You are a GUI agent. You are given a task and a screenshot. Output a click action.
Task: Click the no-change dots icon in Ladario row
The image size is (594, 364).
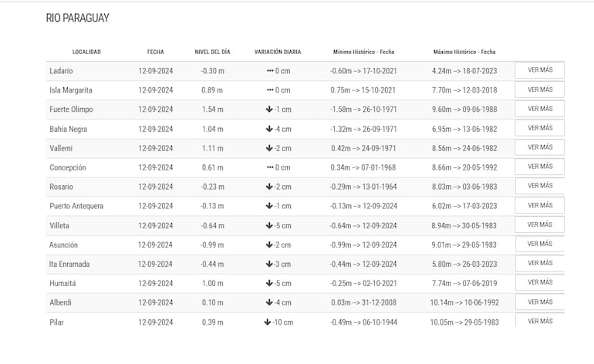pos(270,71)
